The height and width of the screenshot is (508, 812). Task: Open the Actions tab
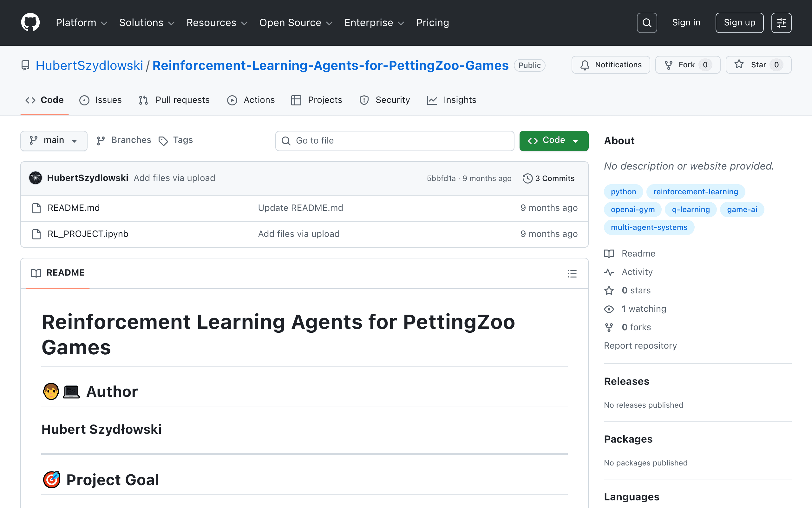tap(251, 100)
